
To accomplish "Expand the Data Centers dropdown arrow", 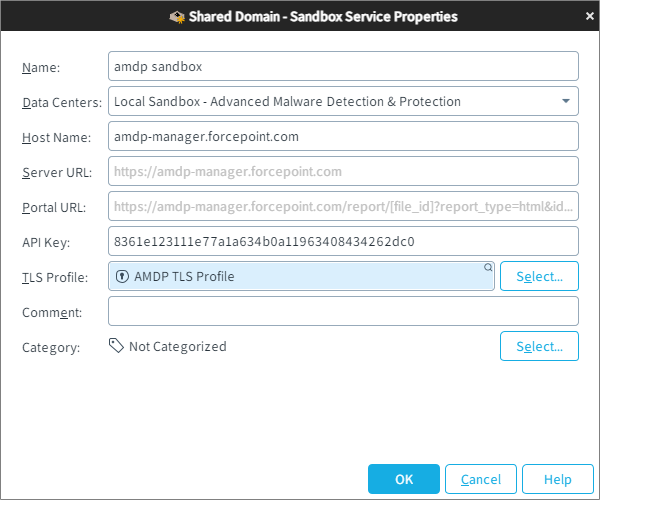I will point(565,101).
